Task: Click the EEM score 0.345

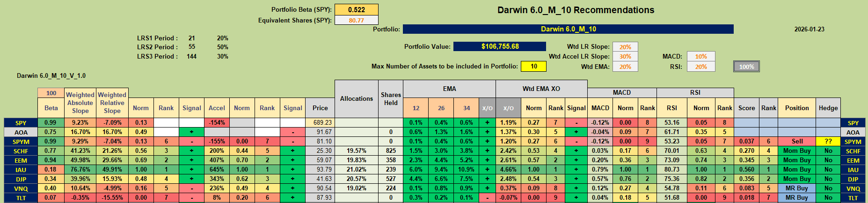Action: coord(746,160)
